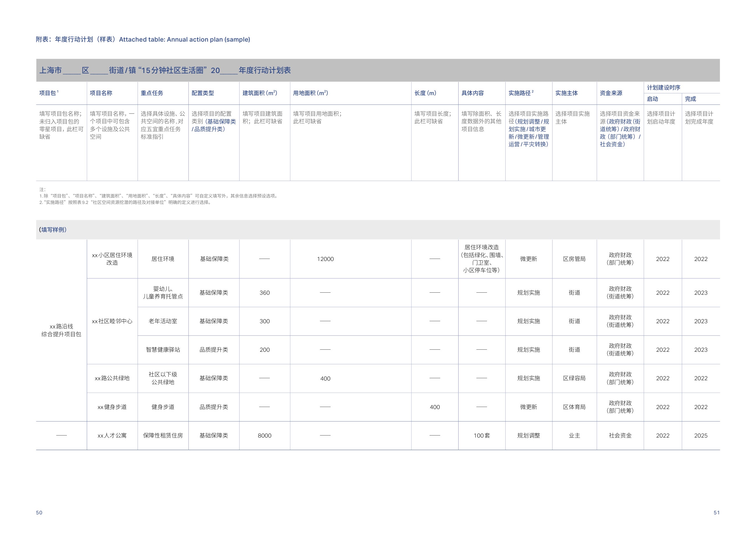Click the land area value '12000'
Image resolution: width=756 pixels, height=535 pixels.
coord(325,259)
